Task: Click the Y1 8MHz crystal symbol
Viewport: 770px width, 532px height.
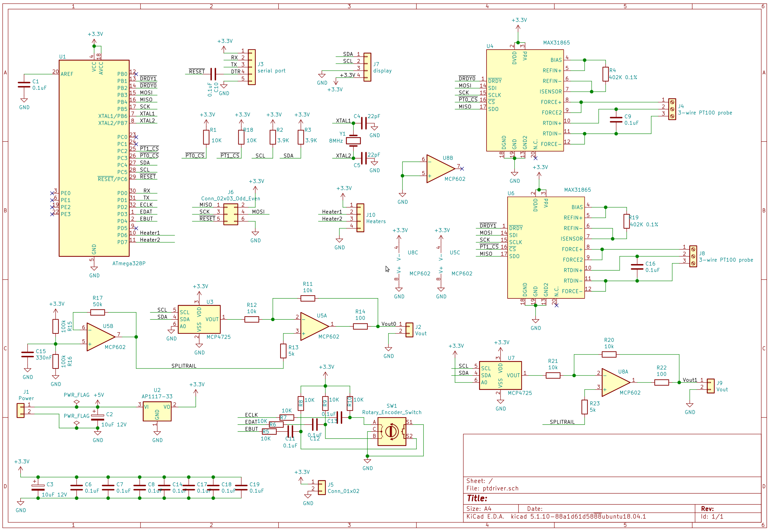Action: coord(353,140)
